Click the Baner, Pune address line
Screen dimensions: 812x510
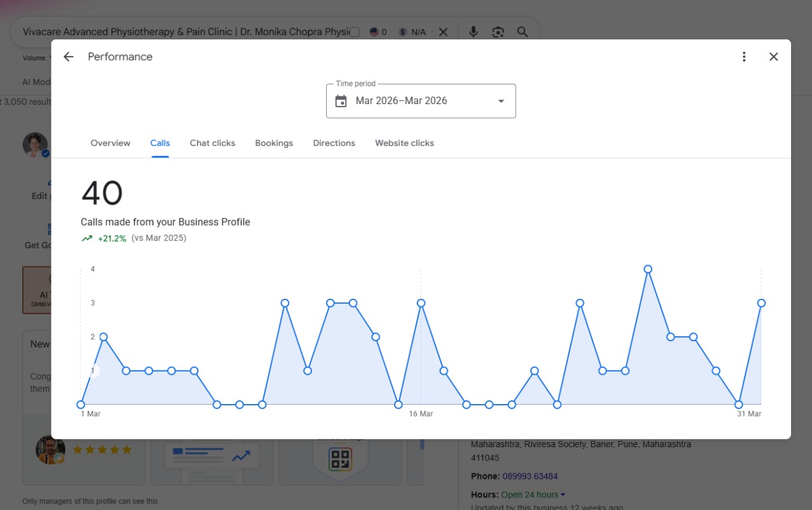[x=580, y=444]
